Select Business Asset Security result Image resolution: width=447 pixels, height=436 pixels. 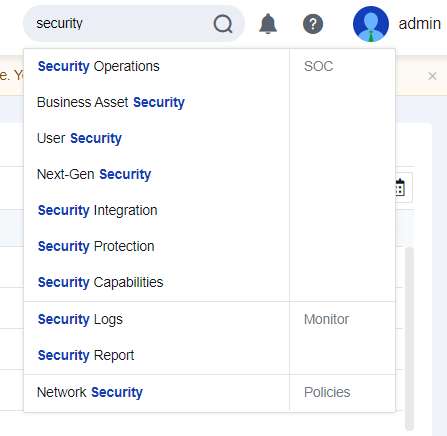[111, 102]
